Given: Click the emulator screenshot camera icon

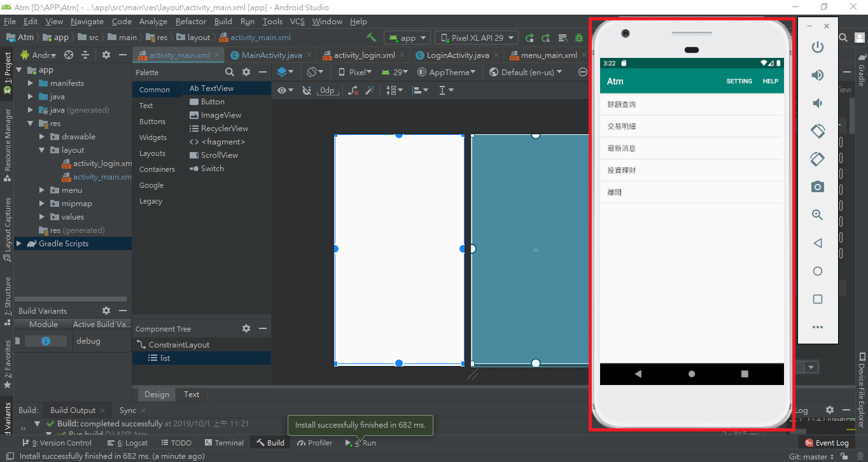Looking at the screenshot, I should point(818,187).
